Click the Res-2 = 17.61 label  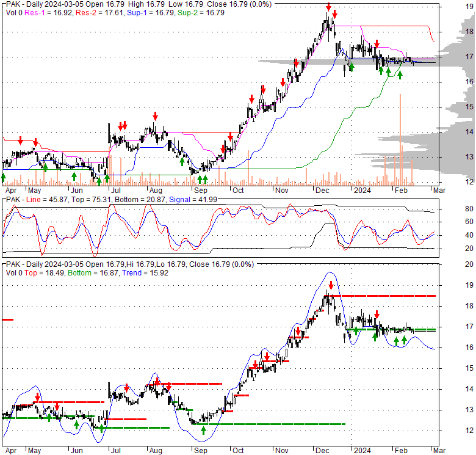pos(100,13)
